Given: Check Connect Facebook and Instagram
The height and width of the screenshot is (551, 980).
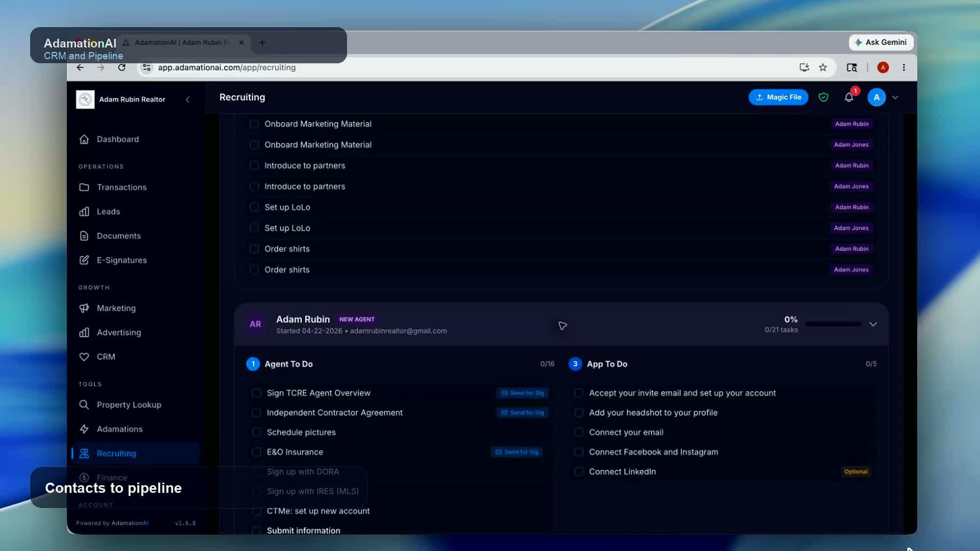Looking at the screenshot, I should point(578,452).
